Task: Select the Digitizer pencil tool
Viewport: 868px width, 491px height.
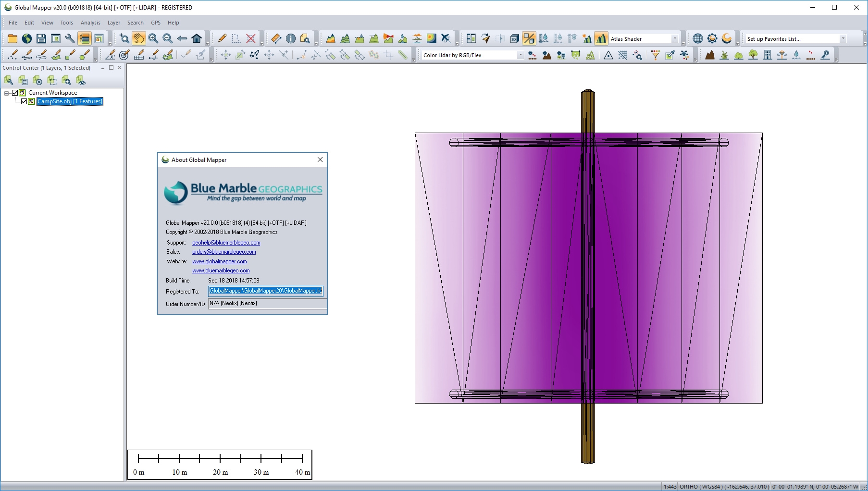Action: (222, 39)
